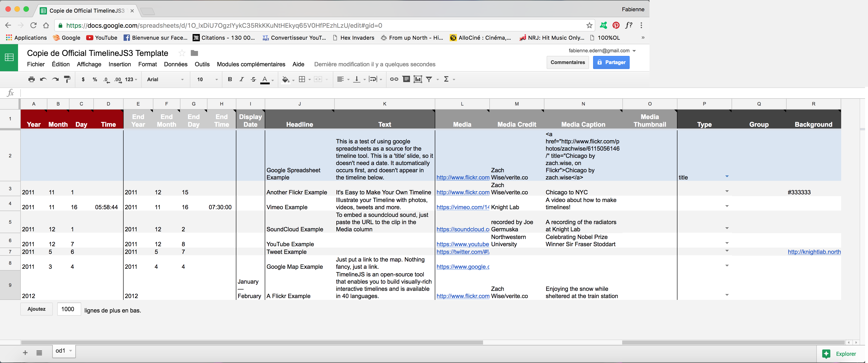The image size is (868, 363).
Task: Open the Modules complémentaires menu
Action: (x=251, y=64)
